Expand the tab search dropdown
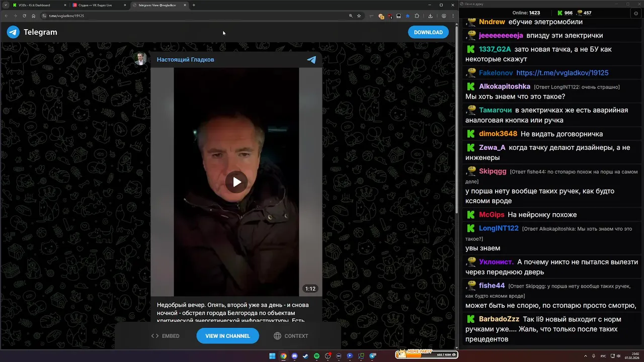644x362 pixels. (6, 5)
